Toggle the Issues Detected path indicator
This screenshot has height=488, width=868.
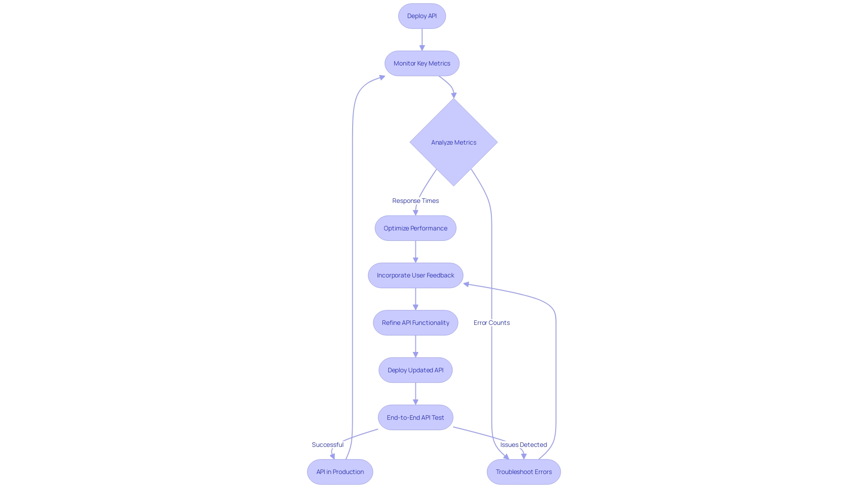point(522,445)
